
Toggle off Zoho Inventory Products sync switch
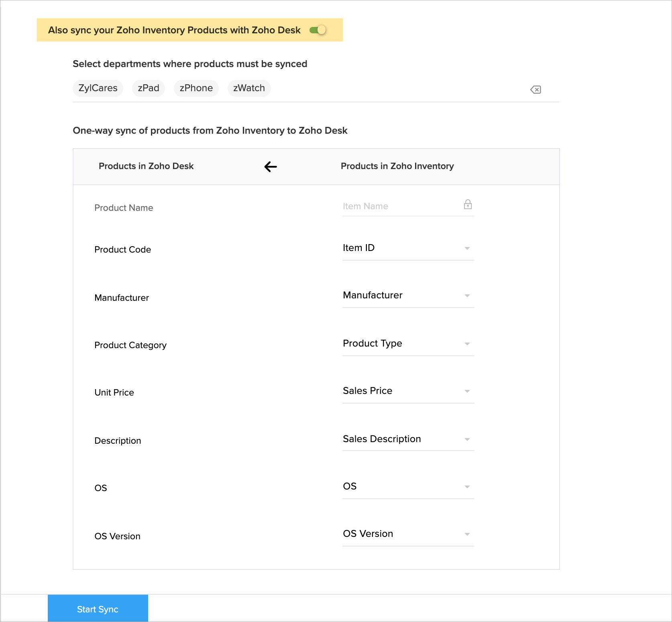[318, 30]
